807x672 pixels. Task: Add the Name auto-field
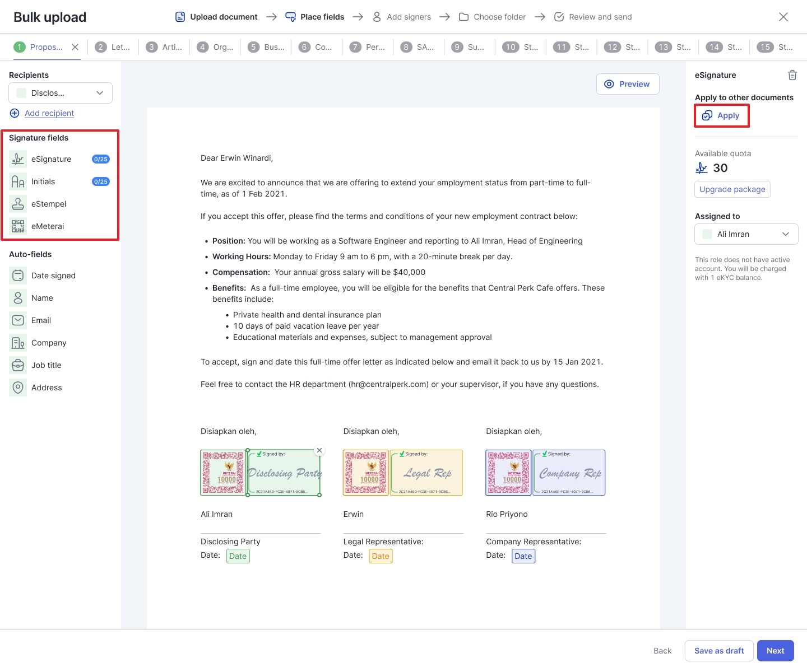[x=42, y=297]
